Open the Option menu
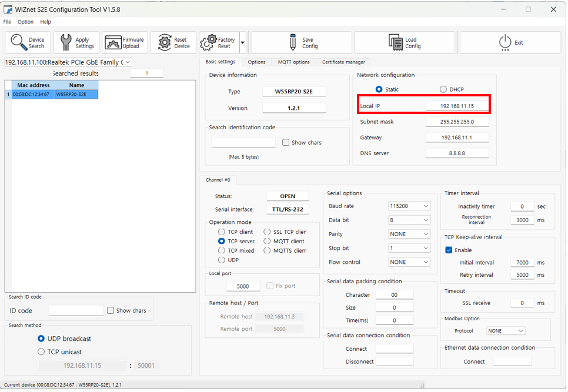The width and height of the screenshot is (568, 392). click(25, 22)
